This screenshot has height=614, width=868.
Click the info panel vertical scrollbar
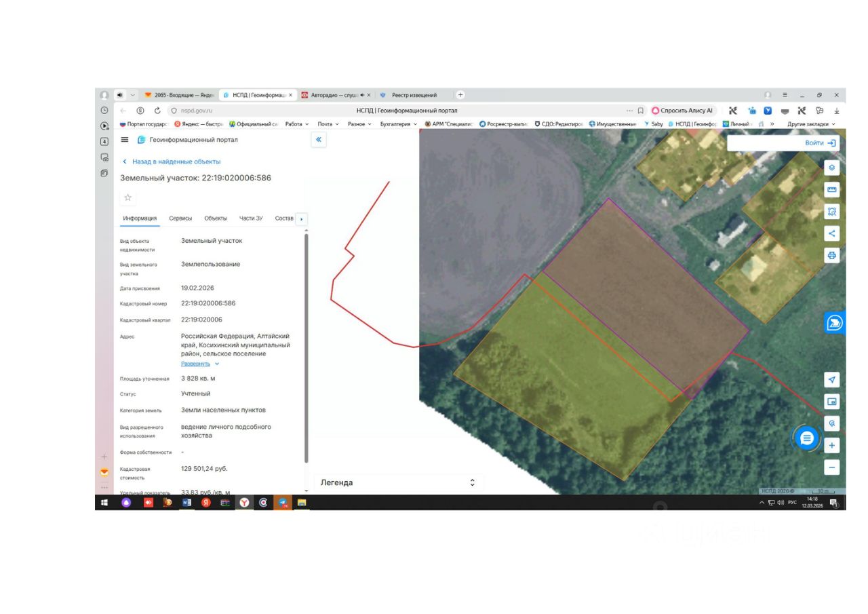click(x=307, y=348)
